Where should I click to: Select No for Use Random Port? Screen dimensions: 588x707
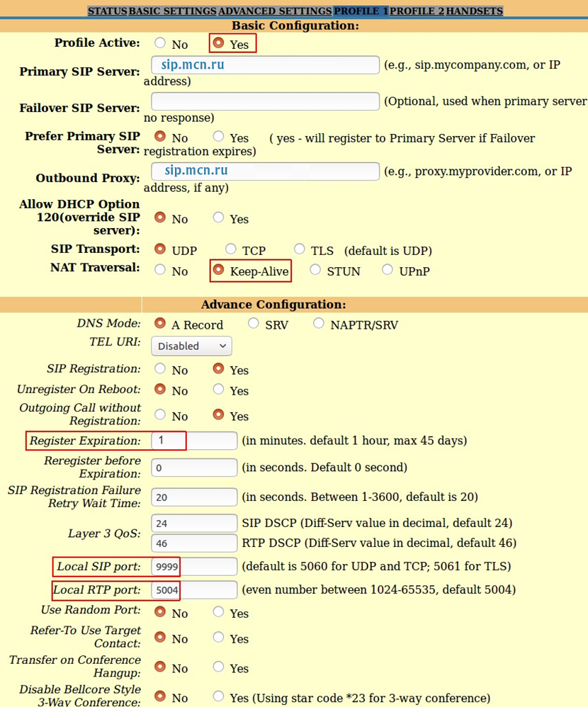[x=160, y=611]
